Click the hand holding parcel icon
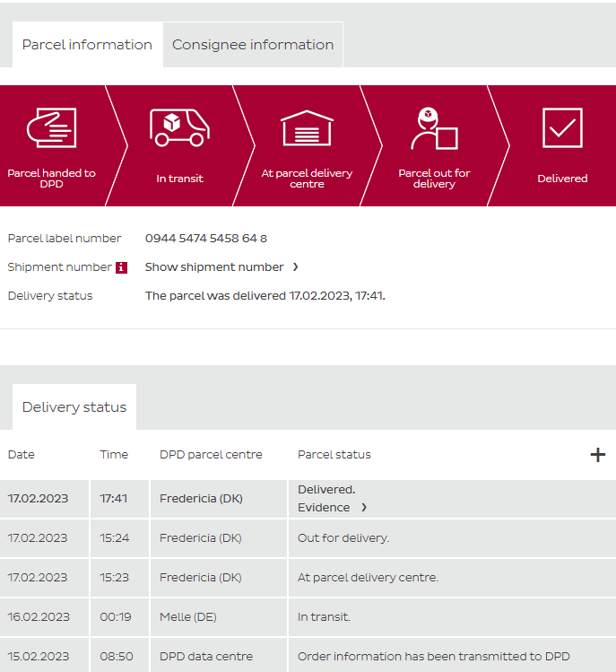The height and width of the screenshot is (672, 616). [x=51, y=128]
